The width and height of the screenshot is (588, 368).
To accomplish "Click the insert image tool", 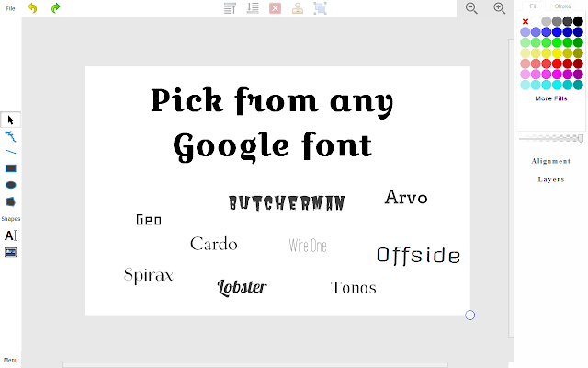I will 10,251.
